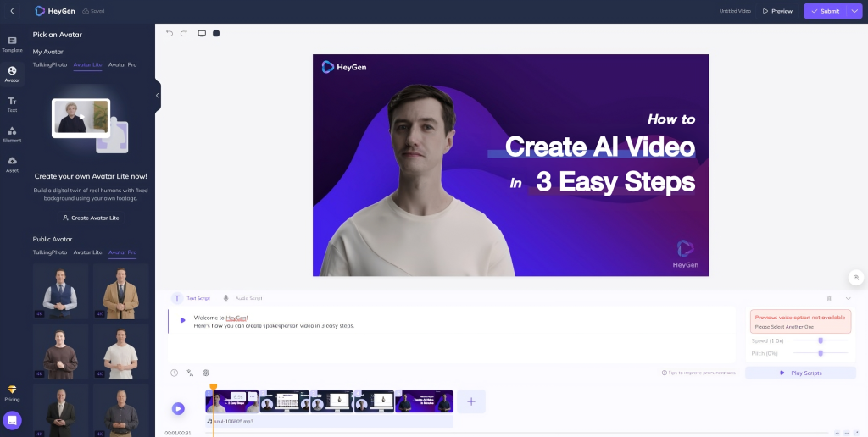
Task: Adjust the Pitch slider handle
Action: (x=821, y=353)
